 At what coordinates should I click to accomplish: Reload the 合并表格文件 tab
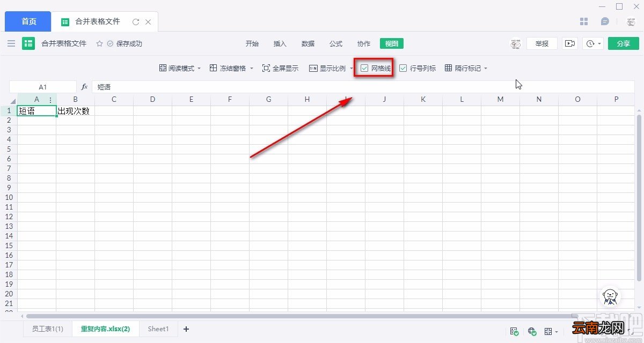pyautogui.click(x=136, y=22)
